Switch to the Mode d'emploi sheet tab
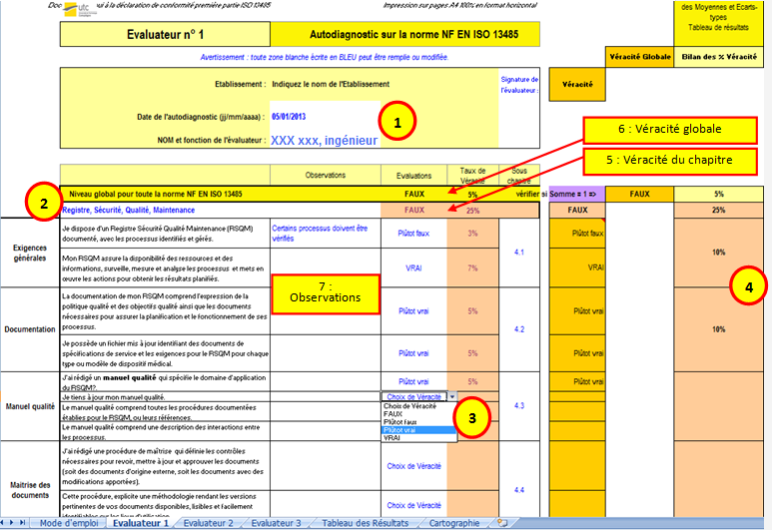Viewport: 777px width, 532px height. 70,523
